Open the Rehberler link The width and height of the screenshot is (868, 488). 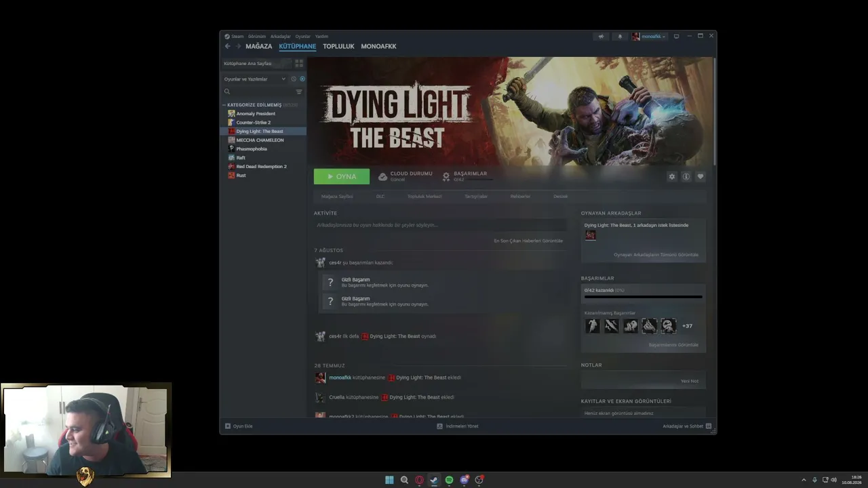[x=521, y=197]
